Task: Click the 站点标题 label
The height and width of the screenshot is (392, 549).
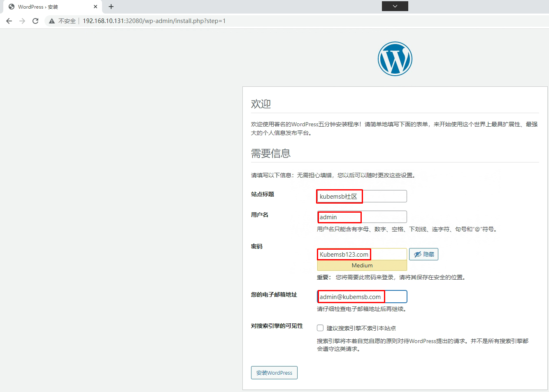Action: (263, 194)
